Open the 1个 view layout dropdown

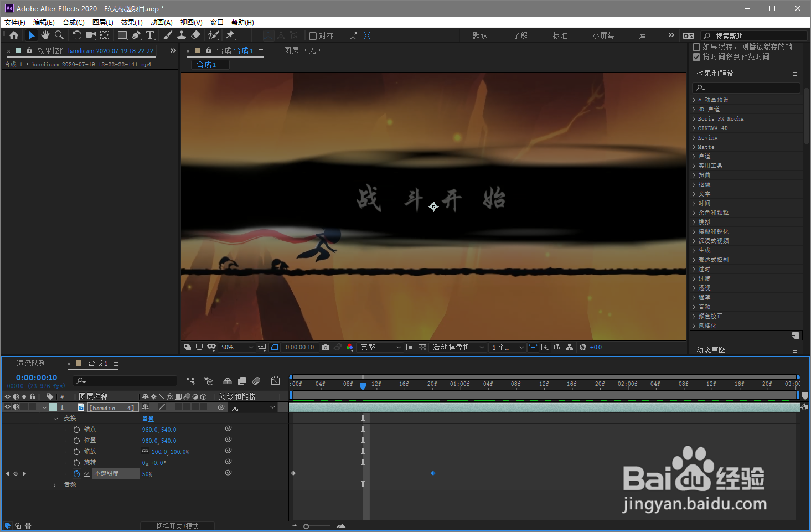coord(507,347)
